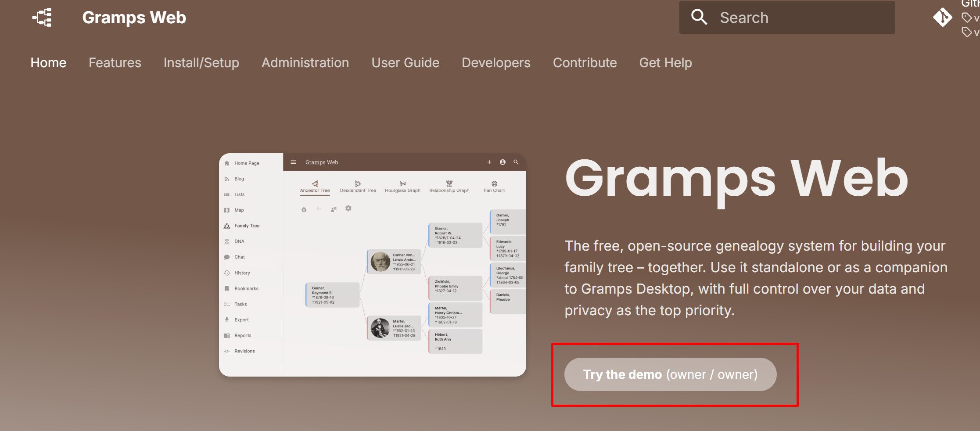Click the Martel, Henry Christo... card
The width and height of the screenshot is (980, 431).
[456, 315]
